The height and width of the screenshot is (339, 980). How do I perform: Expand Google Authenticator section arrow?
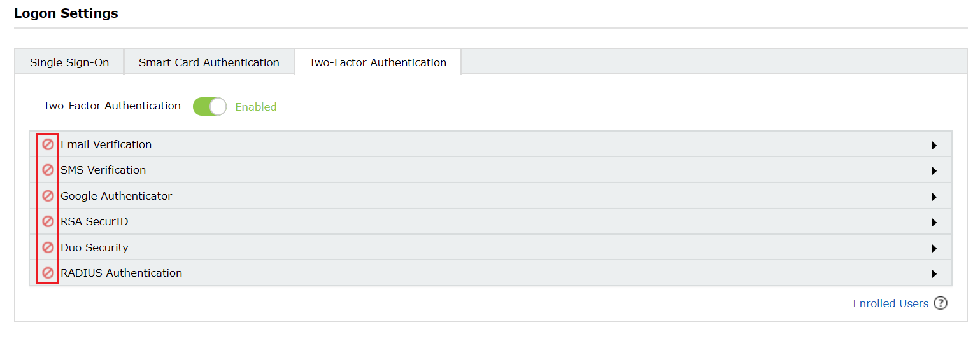pyautogui.click(x=934, y=197)
